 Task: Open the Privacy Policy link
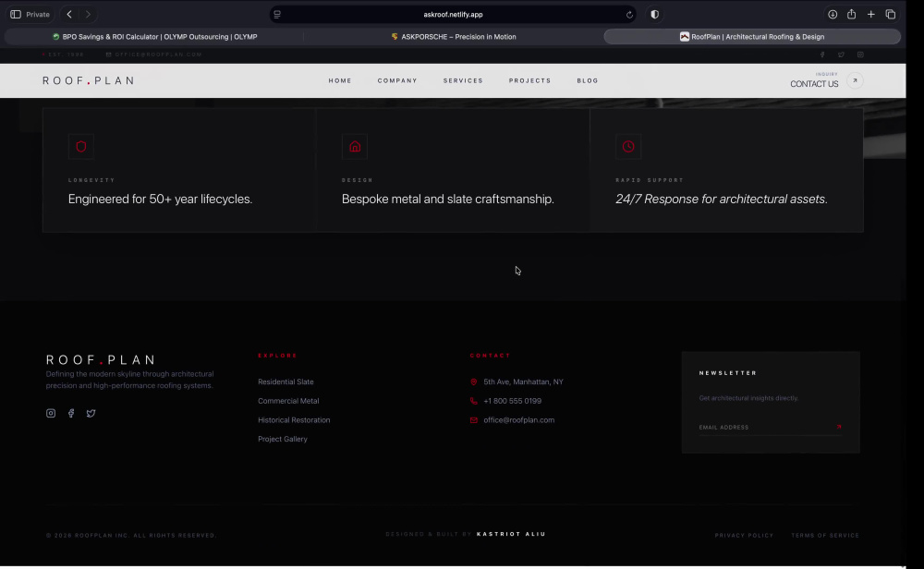coord(744,536)
